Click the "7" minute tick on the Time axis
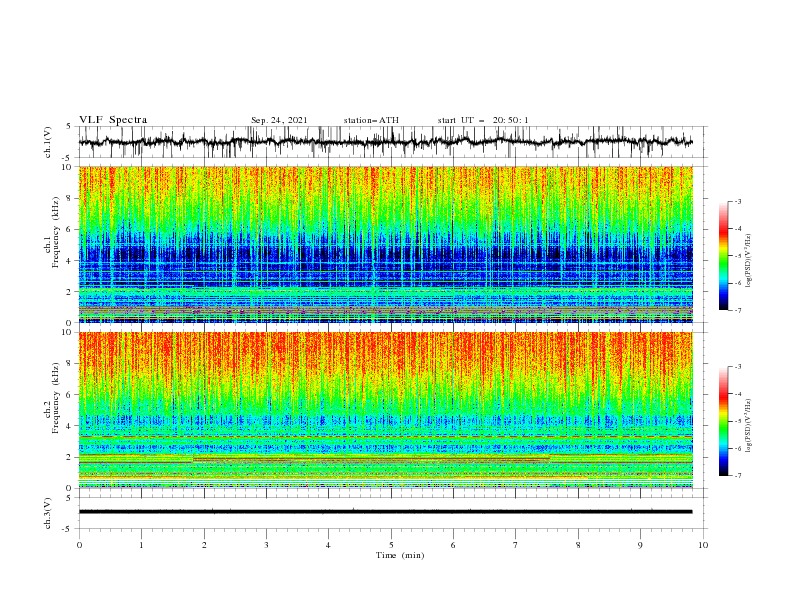 pyautogui.click(x=516, y=545)
